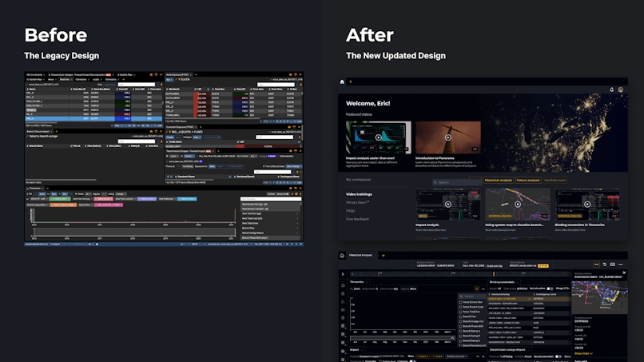Select the Branches tab in legacy design
The image size is (644, 362).
point(65,79)
